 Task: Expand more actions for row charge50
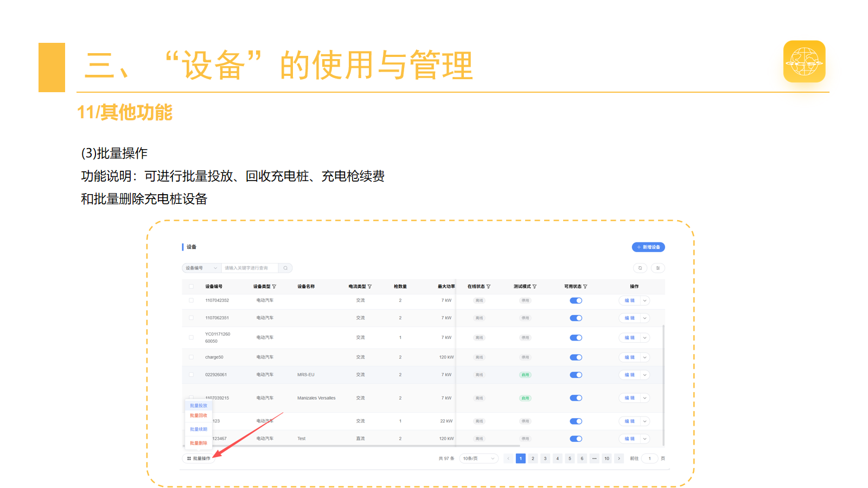(645, 357)
